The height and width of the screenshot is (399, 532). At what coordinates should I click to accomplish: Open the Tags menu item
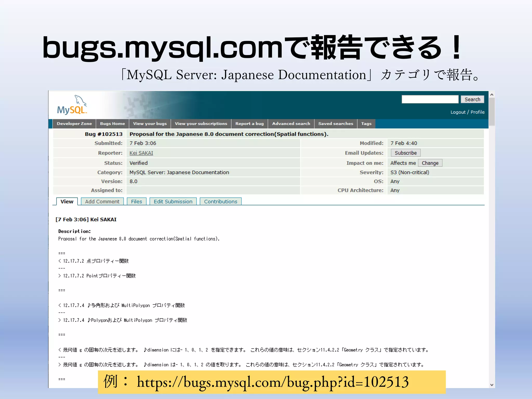366,124
